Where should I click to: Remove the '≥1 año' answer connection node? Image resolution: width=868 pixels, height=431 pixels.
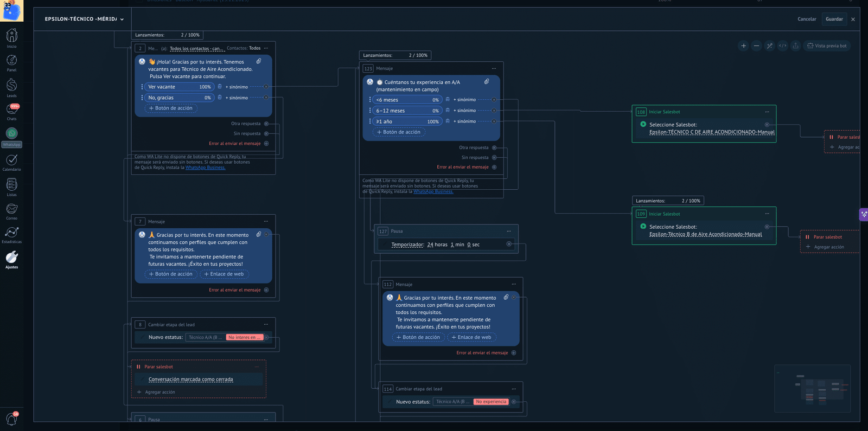click(494, 121)
